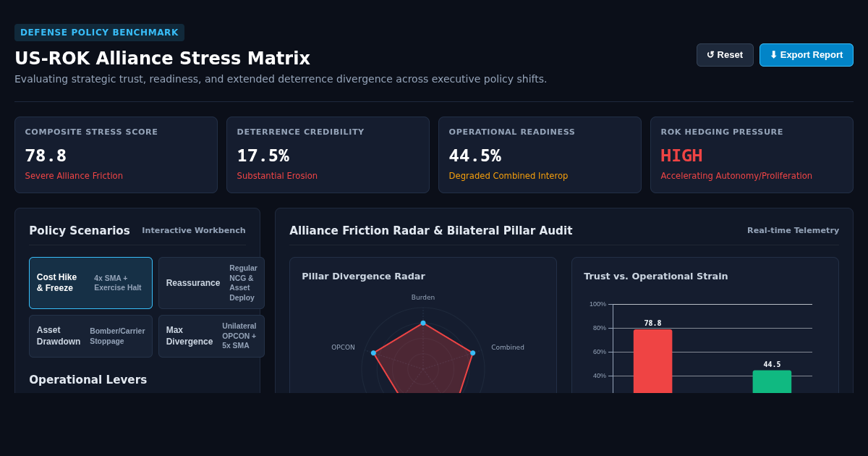Image resolution: width=868 pixels, height=456 pixels.
Task: Click the Burden data point on radar
Action: pos(423,323)
